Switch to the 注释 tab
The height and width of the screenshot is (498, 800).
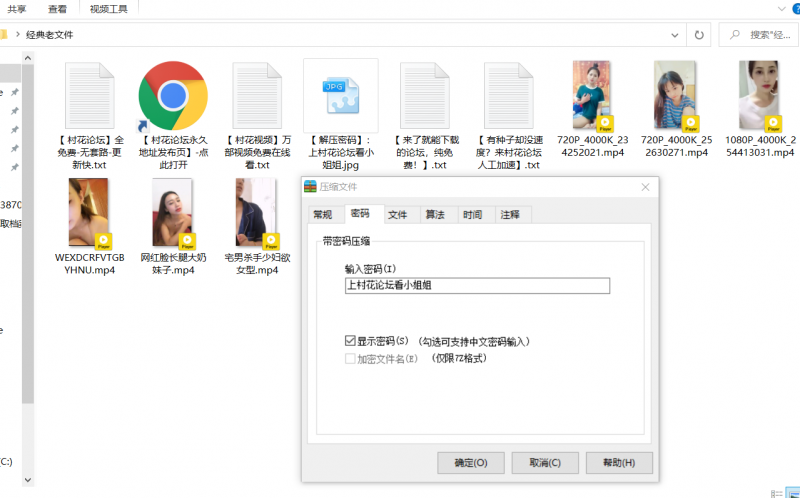tap(510, 214)
